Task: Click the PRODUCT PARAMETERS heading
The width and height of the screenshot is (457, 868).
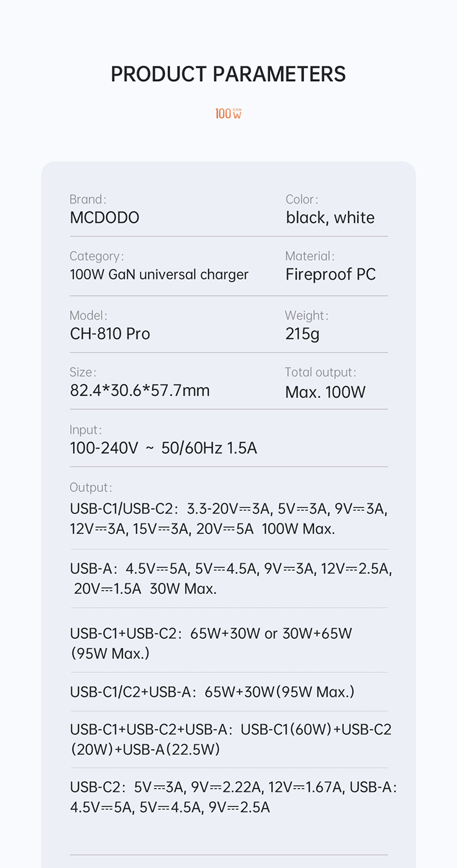Action: (x=228, y=74)
